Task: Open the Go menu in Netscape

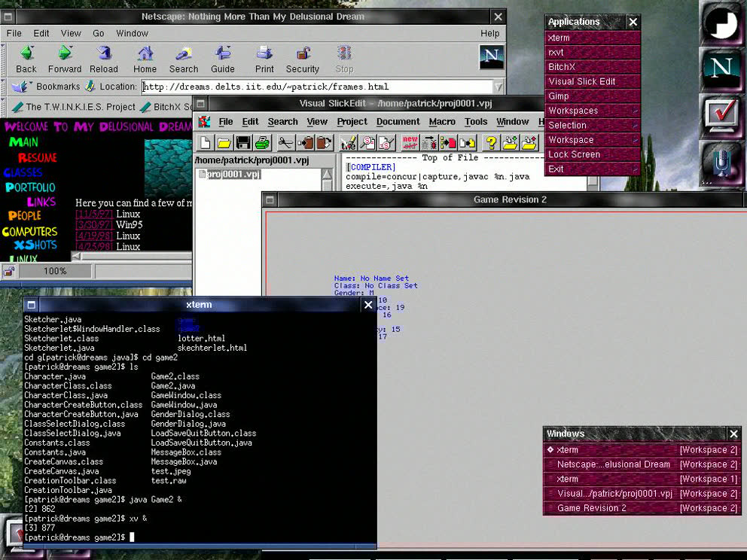Action: pyautogui.click(x=99, y=33)
